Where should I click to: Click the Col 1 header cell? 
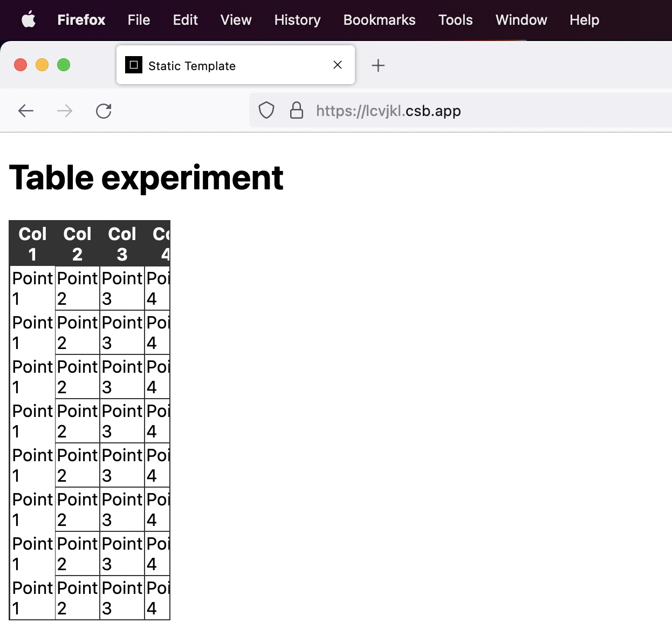click(32, 244)
